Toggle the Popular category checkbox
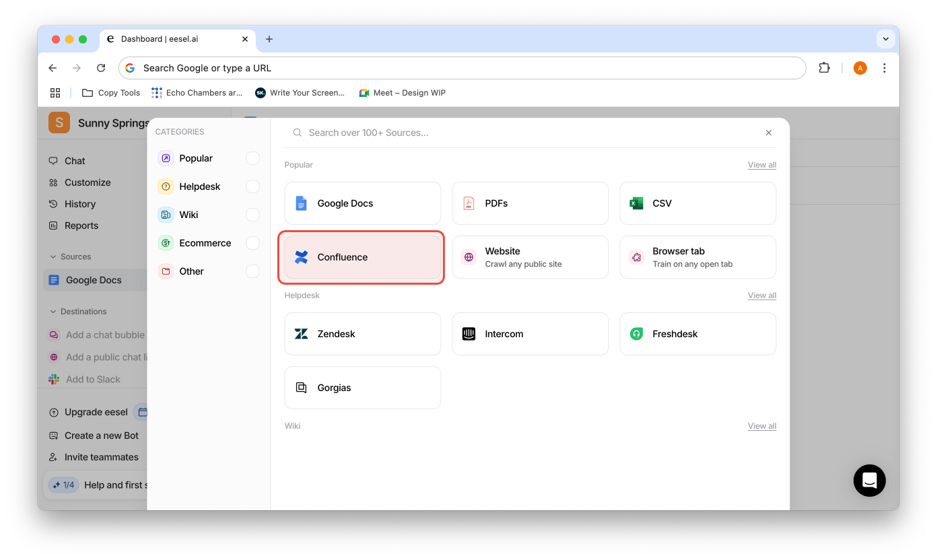This screenshot has width=937, height=560. pos(252,158)
